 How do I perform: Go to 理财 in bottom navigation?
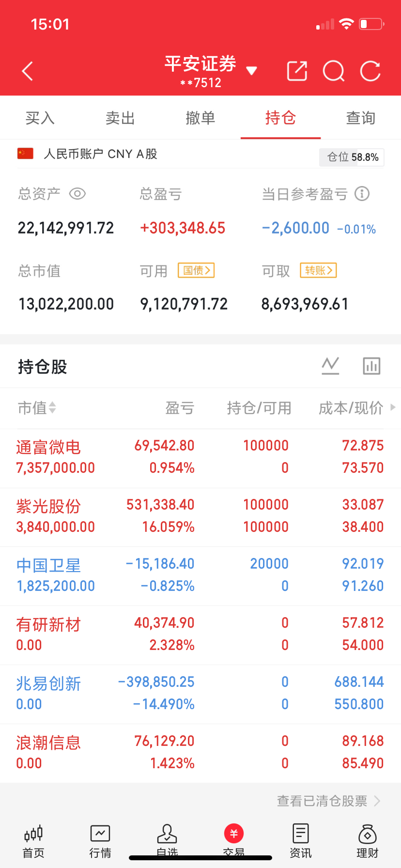click(368, 841)
